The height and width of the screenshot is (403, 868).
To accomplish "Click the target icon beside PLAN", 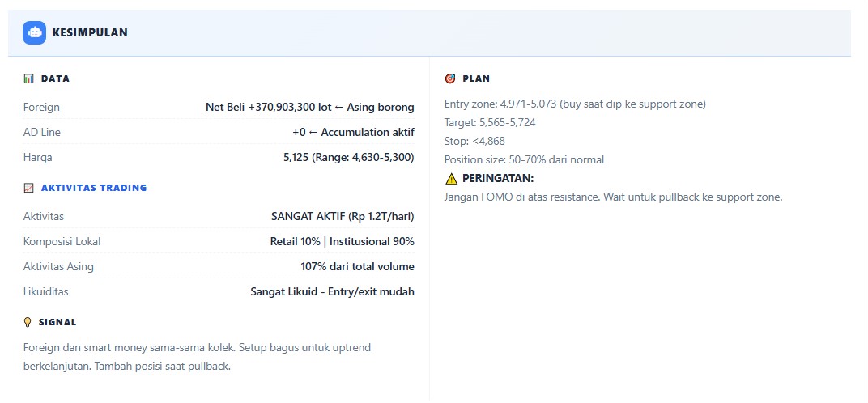I will 450,79.
